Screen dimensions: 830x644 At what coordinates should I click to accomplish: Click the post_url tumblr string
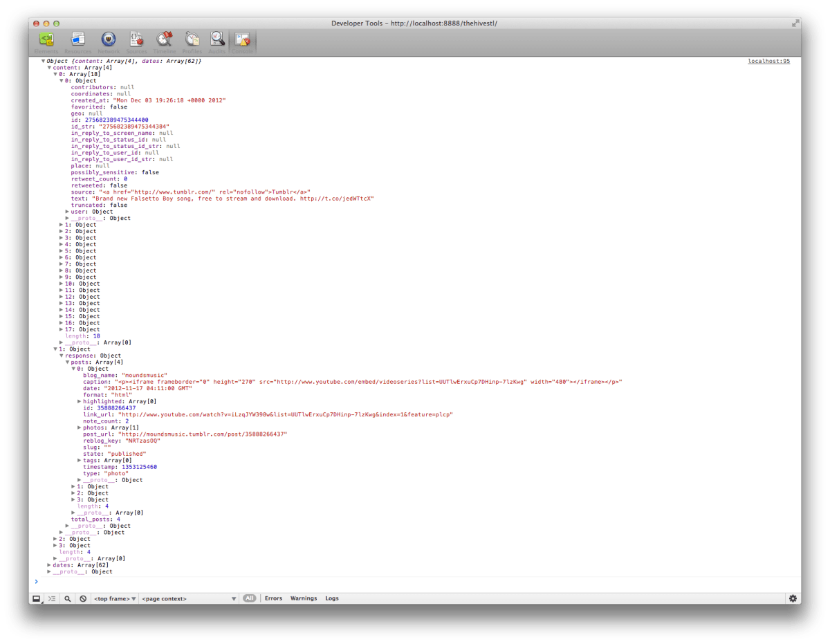[x=202, y=434]
